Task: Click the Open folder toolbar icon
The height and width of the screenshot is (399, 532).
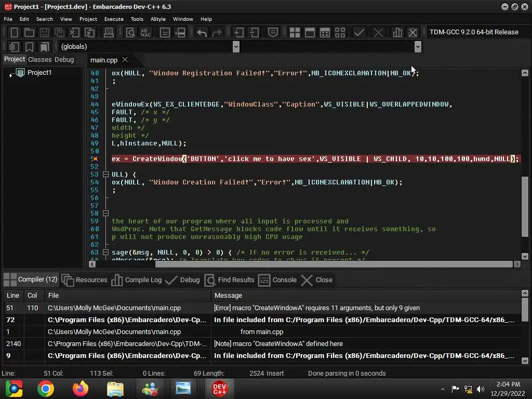Action: click(x=29, y=33)
